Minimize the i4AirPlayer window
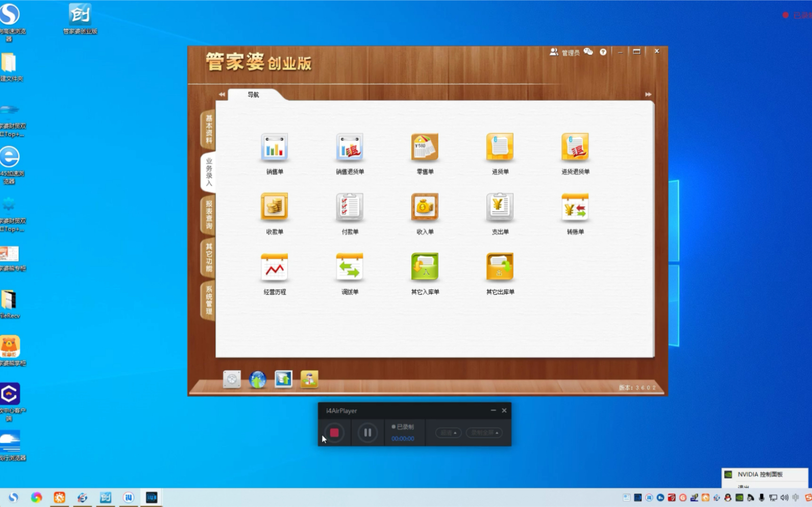This screenshot has width=812, height=507. (x=493, y=410)
